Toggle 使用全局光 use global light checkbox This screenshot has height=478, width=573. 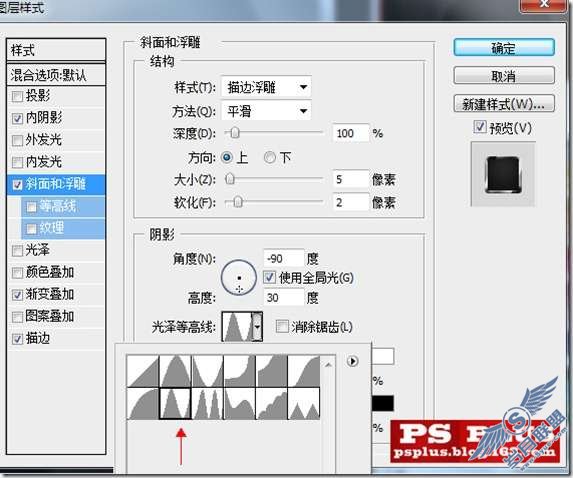(x=270, y=277)
